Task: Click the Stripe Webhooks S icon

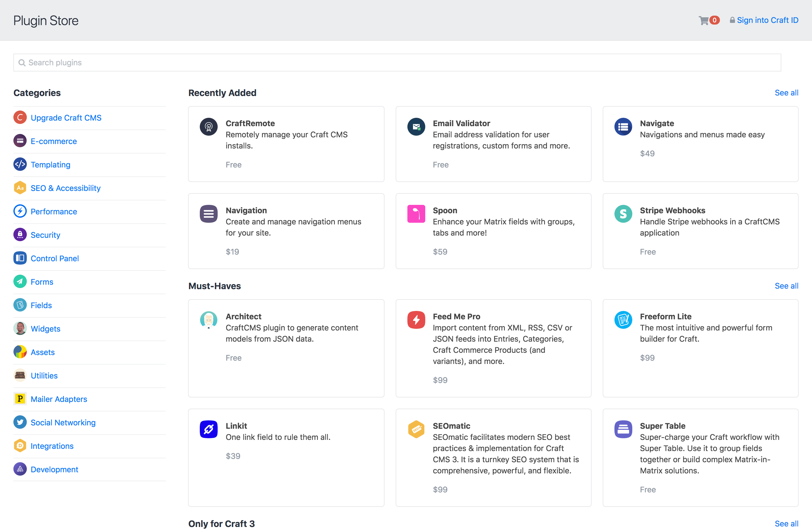Action: 623,214
